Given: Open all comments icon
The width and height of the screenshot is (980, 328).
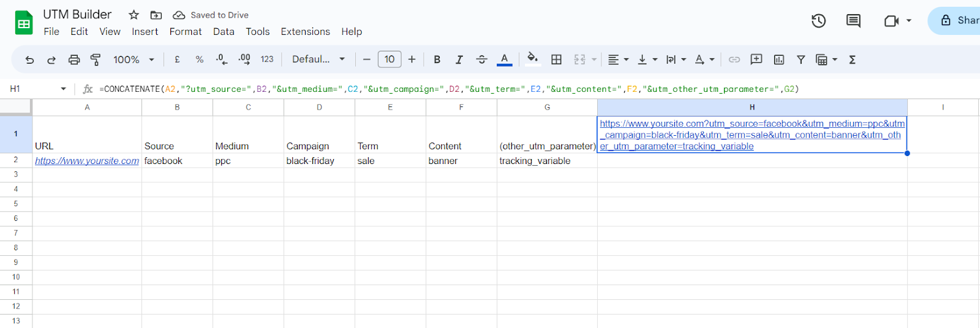Looking at the screenshot, I should coord(853,21).
